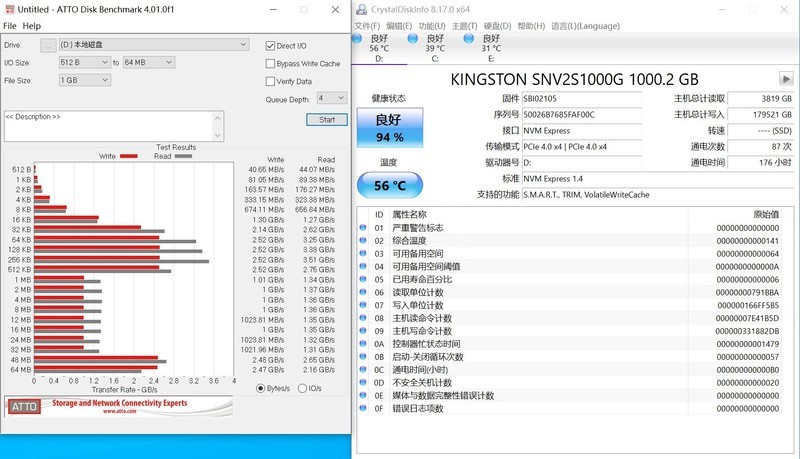800x459 pixels.
Task: Click the 56 °C temperature button
Action: (x=390, y=185)
